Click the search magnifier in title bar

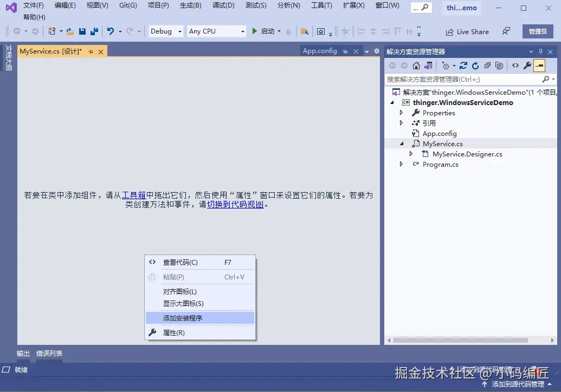(425, 7)
